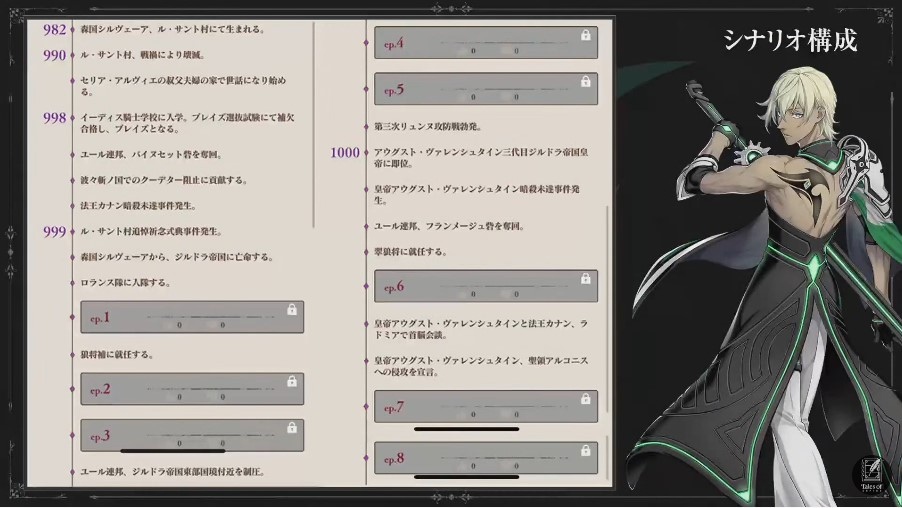Image resolution: width=902 pixels, height=508 pixels.
Task: Click entry about 聖領アルコニスへの侵攻を宣言
Action: point(481,366)
